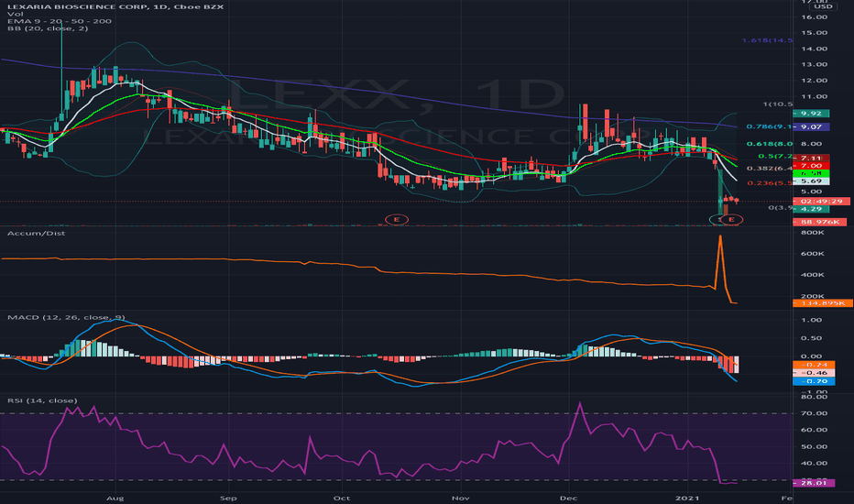Click the 4.29 teal price tag

[812, 209]
